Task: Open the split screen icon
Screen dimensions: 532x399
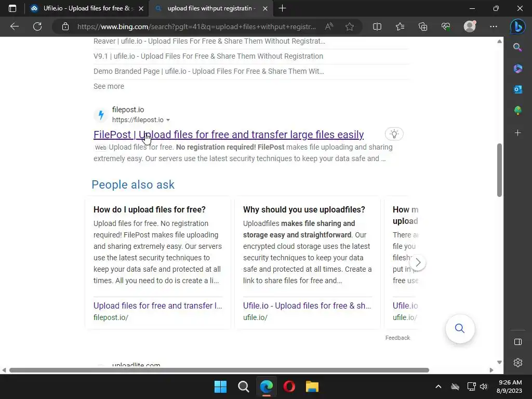Action: [x=377, y=26]
